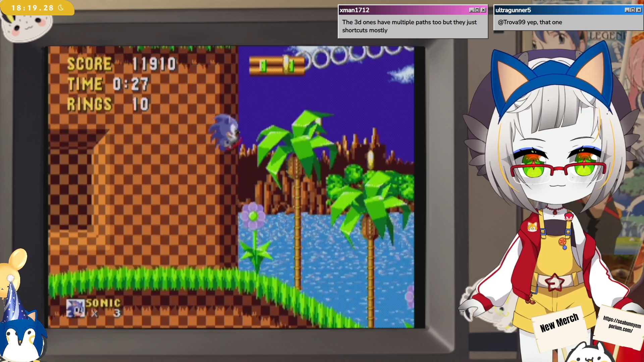The width and height of the screenshot is (644, 362).
Task: Maximize the xman1712 chat window
Action: 477,10
